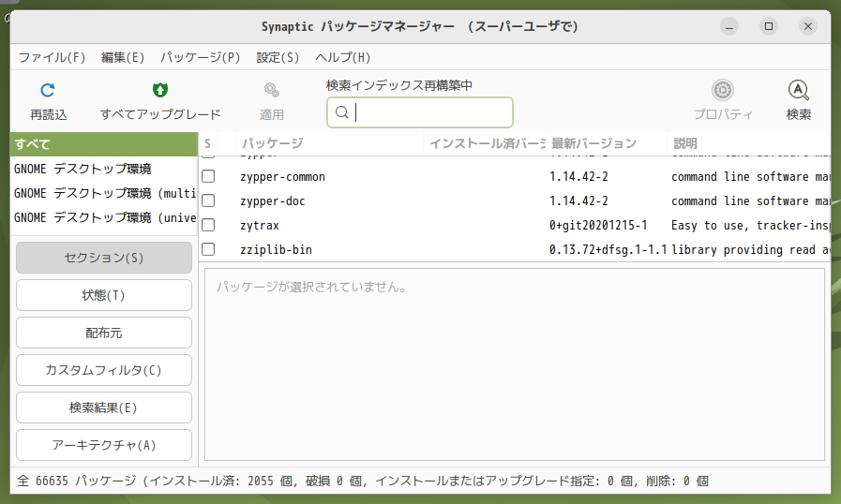Click the すべてアップグレード shield icon
This screenshot has height=504, width=841.
pyautogui.click(x=159, y=90)
